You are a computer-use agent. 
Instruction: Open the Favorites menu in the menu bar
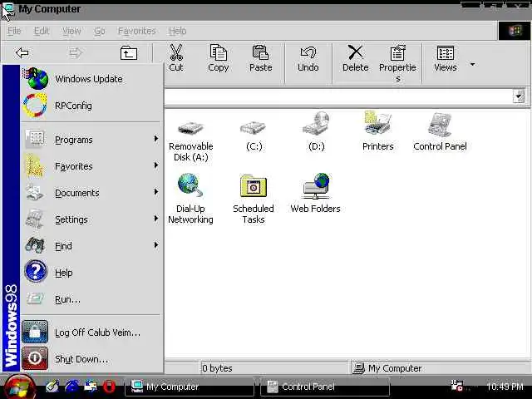136,31
